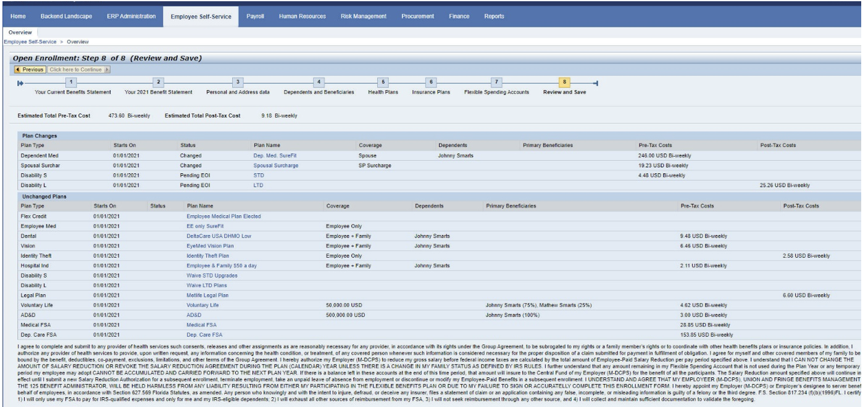Click the roadmap end marker icon
868x407 pixels.
594,82
